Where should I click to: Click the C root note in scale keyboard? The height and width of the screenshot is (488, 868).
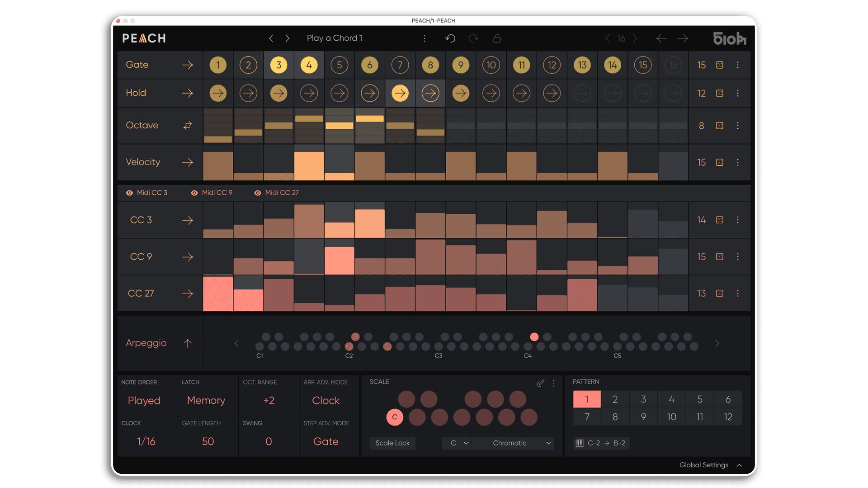point(395,417)
